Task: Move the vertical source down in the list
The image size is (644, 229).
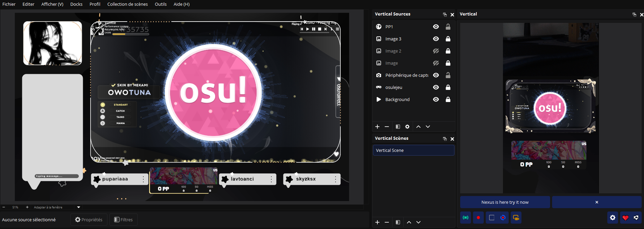Action: coord(428,127)
